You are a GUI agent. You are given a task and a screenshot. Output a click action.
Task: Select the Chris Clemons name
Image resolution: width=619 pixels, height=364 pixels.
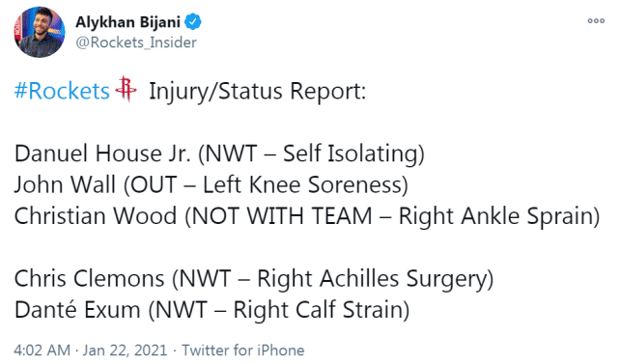[89, 278]
